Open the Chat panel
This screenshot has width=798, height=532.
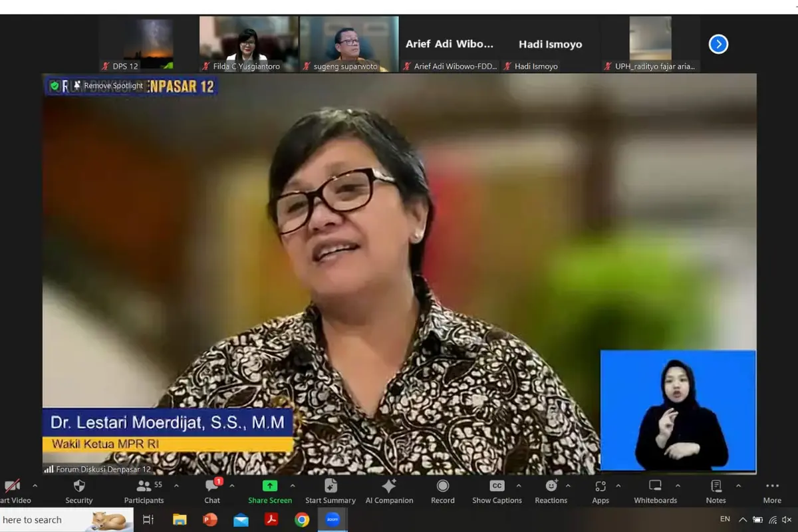click(x=212, y=492)
